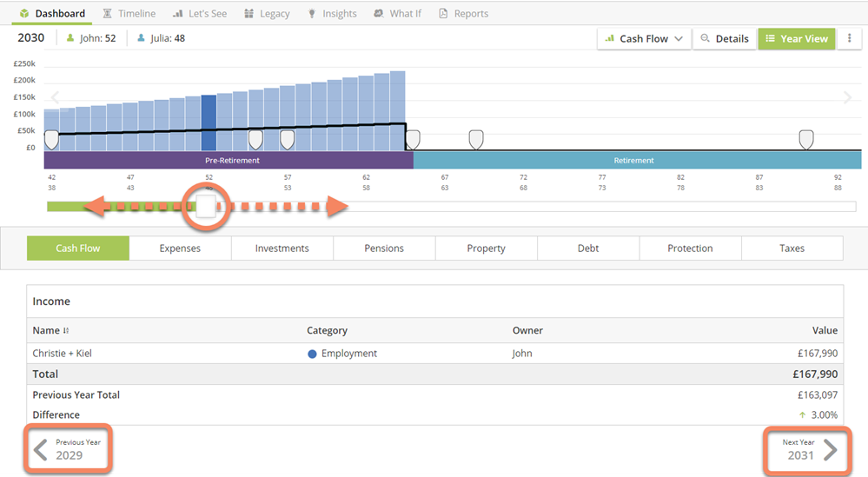Open the Expenses section tab
Image resolution: width=868 pixels, height=477 pixels.
[180, 248]
